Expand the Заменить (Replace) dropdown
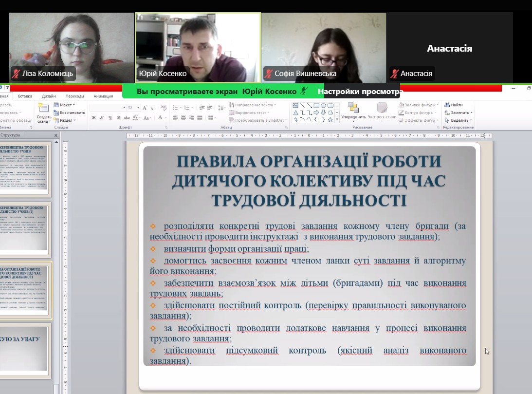Viewport: 532px width, 394px height. point(471,113)
